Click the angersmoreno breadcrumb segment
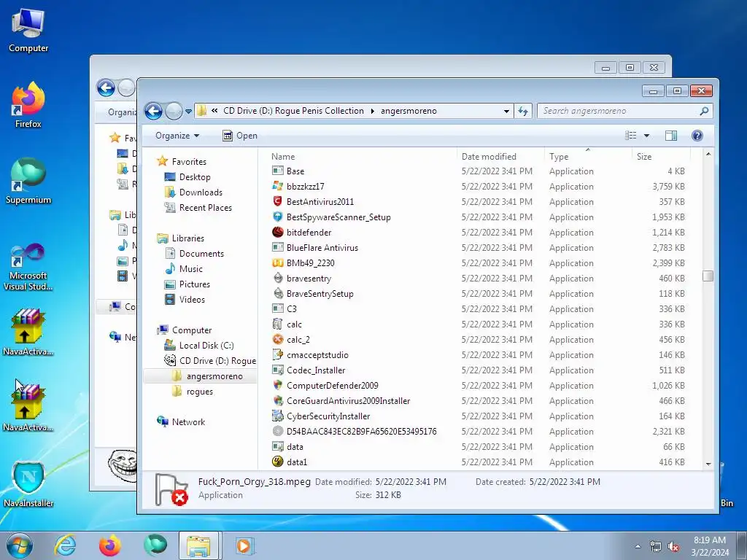Viewport: 747px width, 560px height. click(x=409, y=111)
